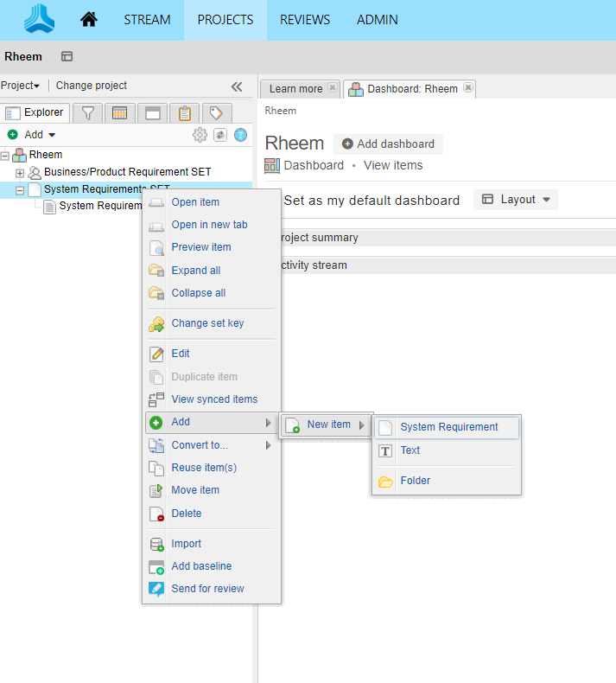Click the Edit pencil icon
616x683 pixels.
coord(156,354)
